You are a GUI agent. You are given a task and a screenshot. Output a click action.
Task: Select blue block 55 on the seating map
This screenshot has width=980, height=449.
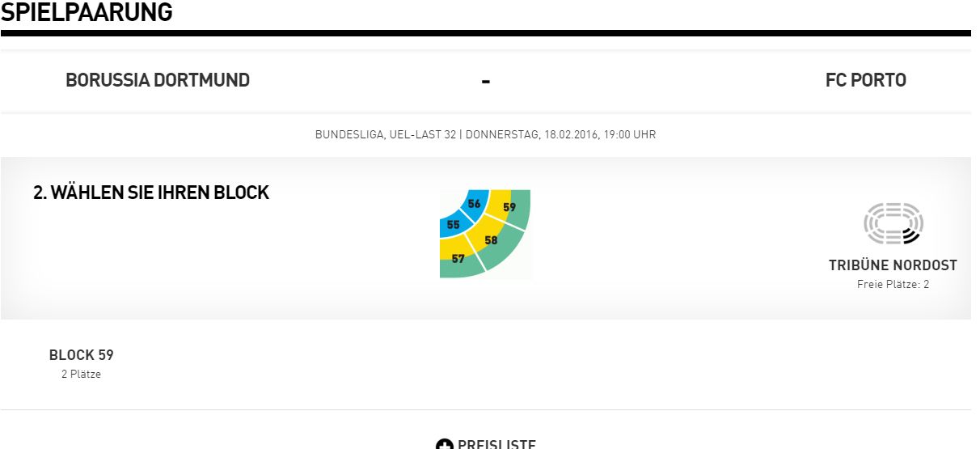452,224
